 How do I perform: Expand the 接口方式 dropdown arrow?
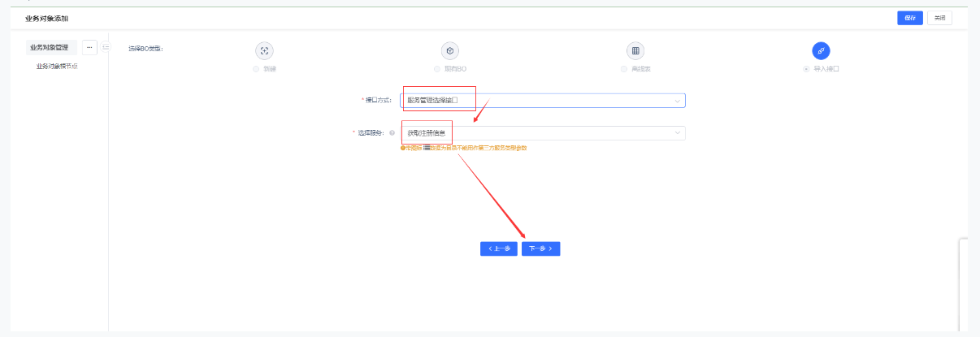click(x=678, y=101)
